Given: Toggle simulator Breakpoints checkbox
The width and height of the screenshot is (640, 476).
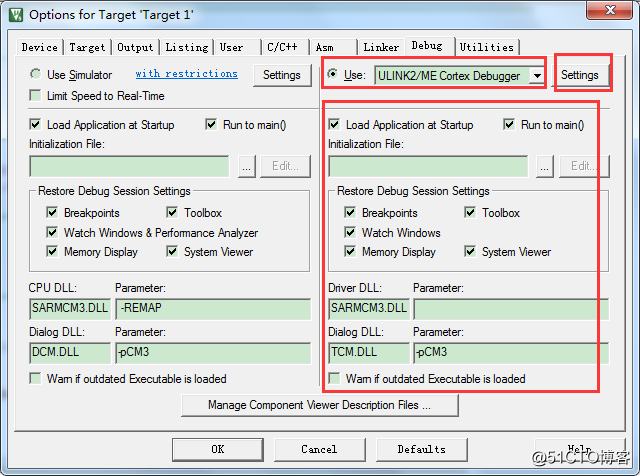Looking at the screenshot, I should pyautogui.click(x=52, y=212).
